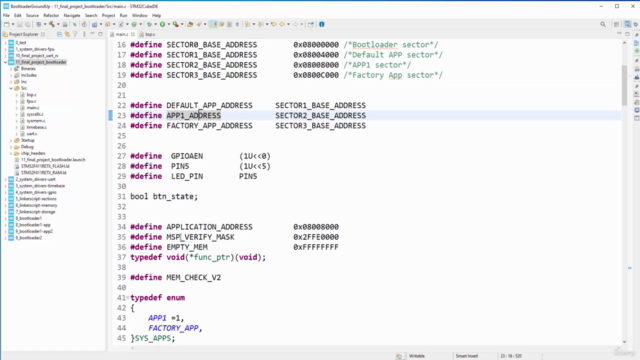
Task: Select STM32F411RETX_FLASH.ld file
Action: point(45,166)
